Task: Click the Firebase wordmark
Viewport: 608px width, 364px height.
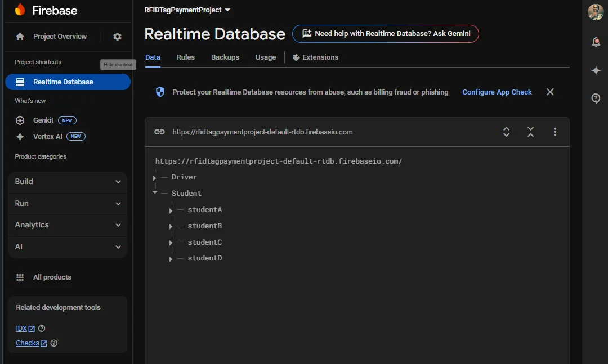Action: [x=55, y=11]
